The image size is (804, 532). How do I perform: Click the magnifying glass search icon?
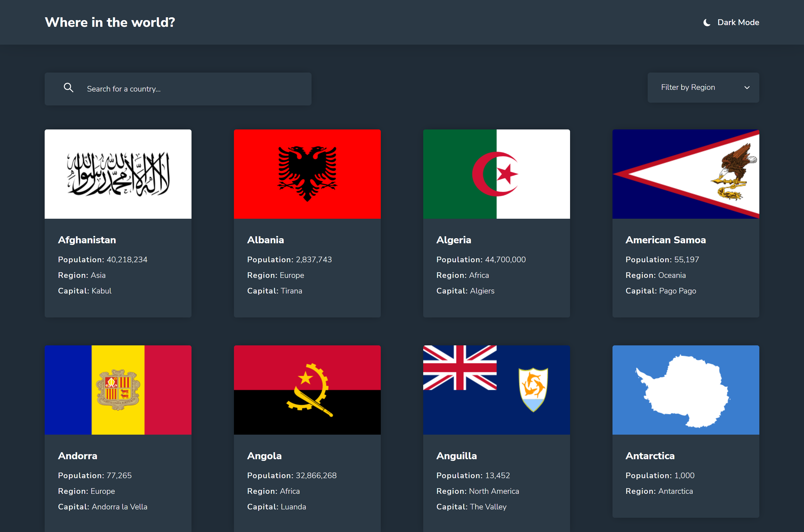[x=69, y=88]
